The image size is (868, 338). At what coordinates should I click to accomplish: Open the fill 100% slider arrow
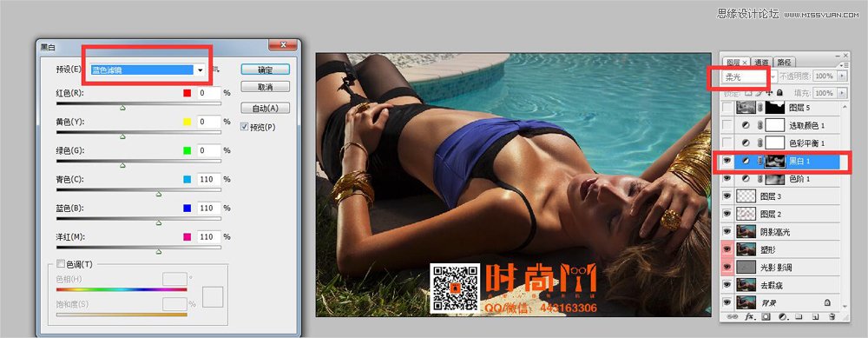[843, 93]
